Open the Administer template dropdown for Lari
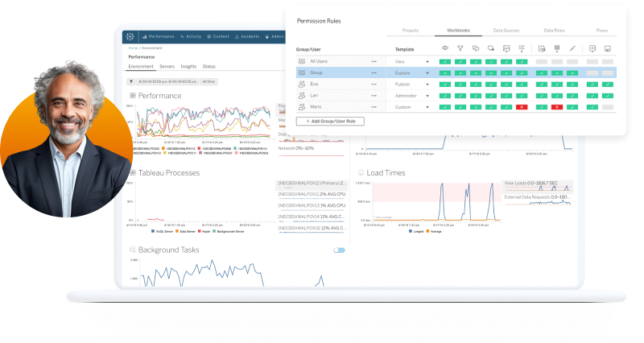 point(427,95)
